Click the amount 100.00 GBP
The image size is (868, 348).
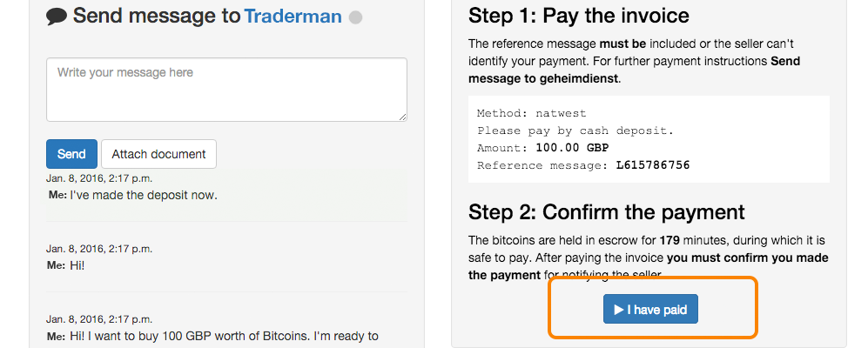(x=572, y=148)
